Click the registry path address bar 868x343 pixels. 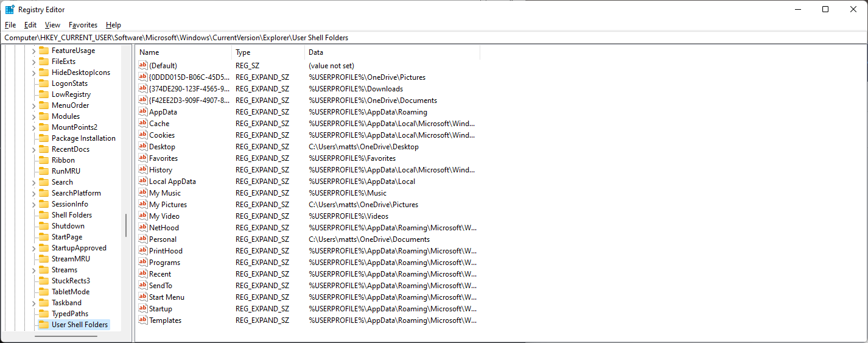[433, 38]
